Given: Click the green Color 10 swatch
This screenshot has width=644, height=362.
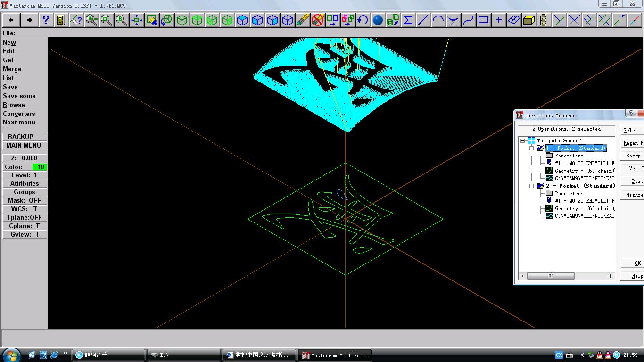Looking at the screenshot, I should (x=40, y=167).
